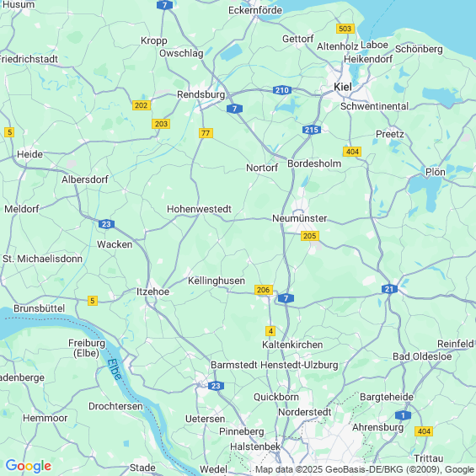
Task: Click the B503 road shield near Altenholz
Action: 345,29
